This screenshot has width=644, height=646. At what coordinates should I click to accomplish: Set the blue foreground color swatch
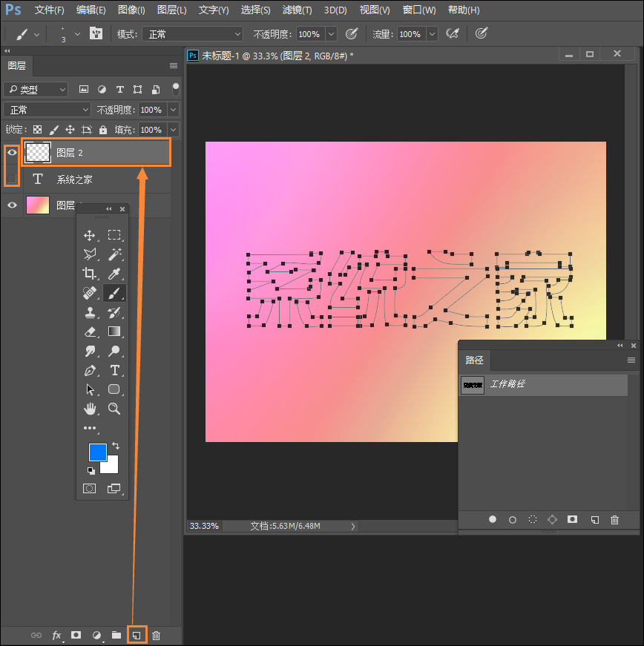97,451
